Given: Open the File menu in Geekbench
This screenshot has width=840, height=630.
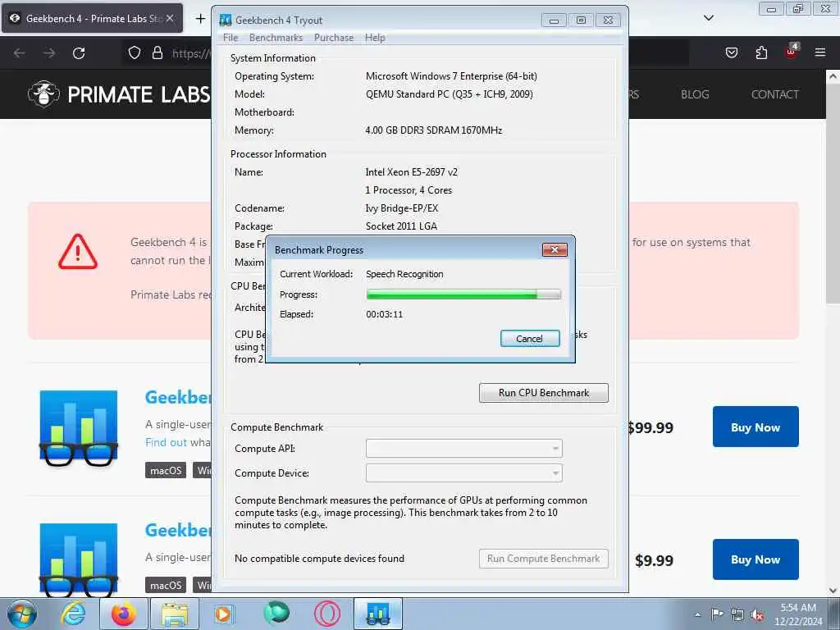Looking at the screenshot, I should (231, 38).
